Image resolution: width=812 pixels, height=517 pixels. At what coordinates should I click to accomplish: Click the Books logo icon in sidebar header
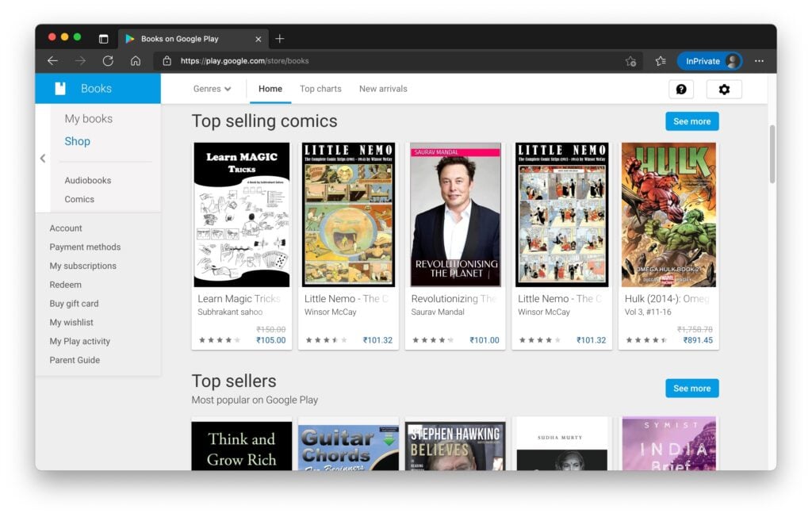click(60, 89)
